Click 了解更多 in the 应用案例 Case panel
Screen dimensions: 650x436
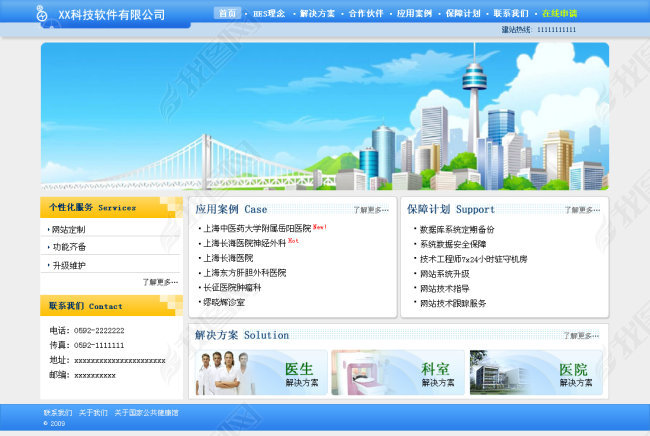tap(371, 210)
